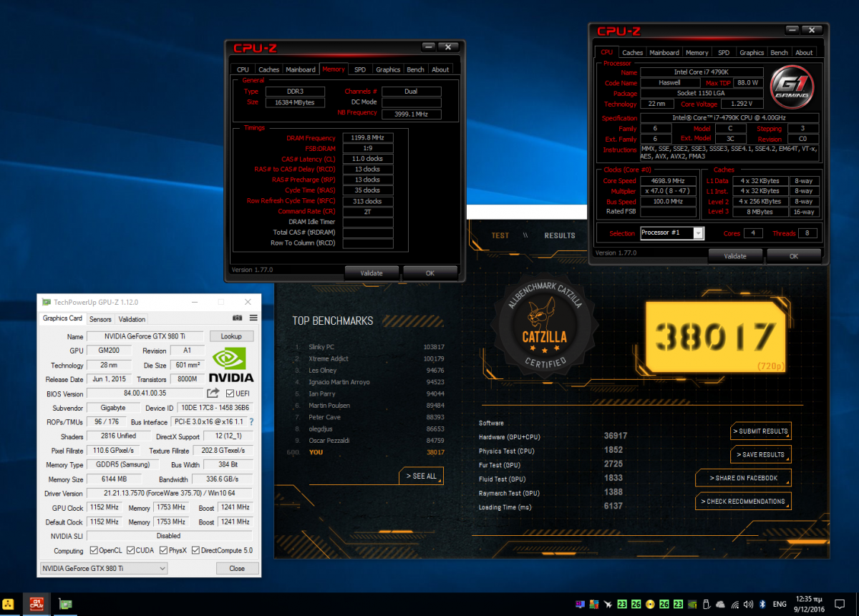Open Memory tab in right CPU-Z window

point(697,52)
